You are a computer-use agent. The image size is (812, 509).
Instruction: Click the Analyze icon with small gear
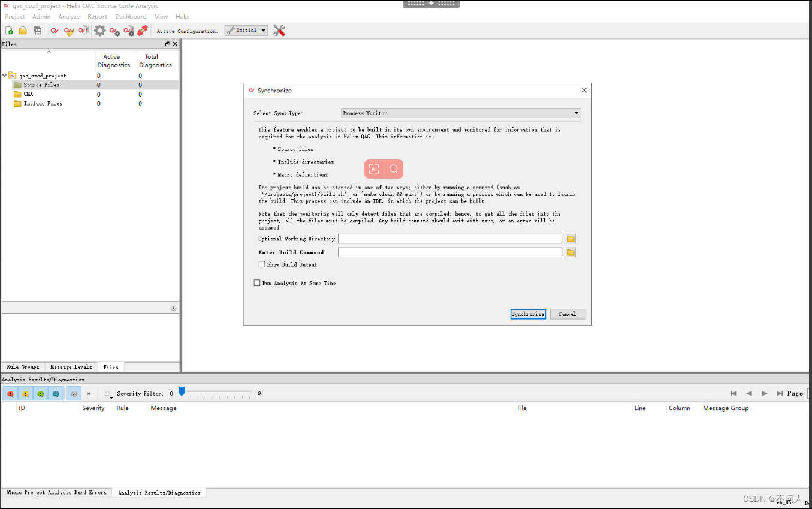[x=114, y=31]
